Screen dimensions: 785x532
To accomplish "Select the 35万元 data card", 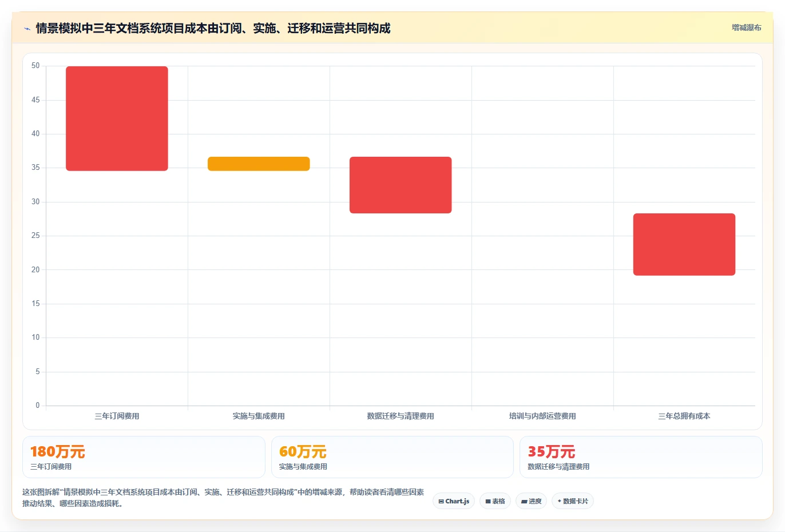I will (x=641, y=457).
